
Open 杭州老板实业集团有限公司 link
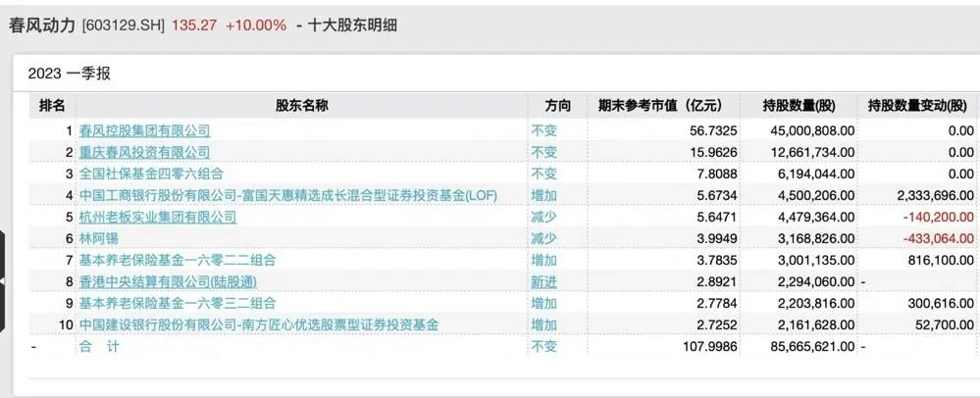[x=157, y=217]
